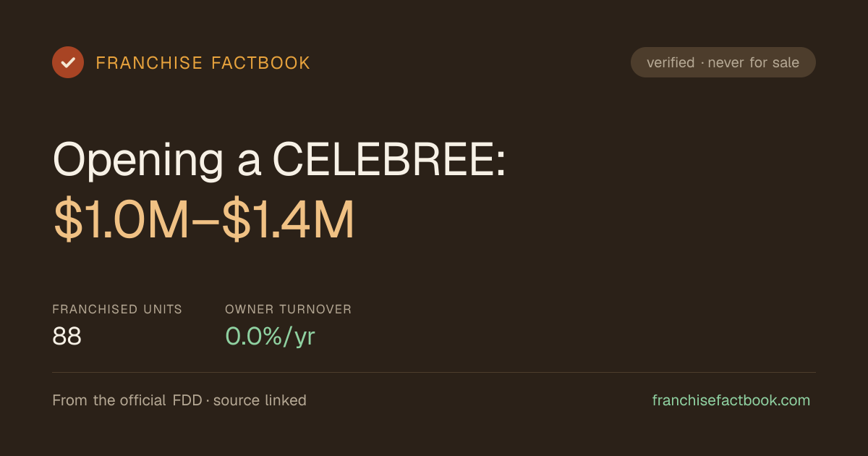
Task: Click the $1.4M upper cost figure
Action: [289, 220]
